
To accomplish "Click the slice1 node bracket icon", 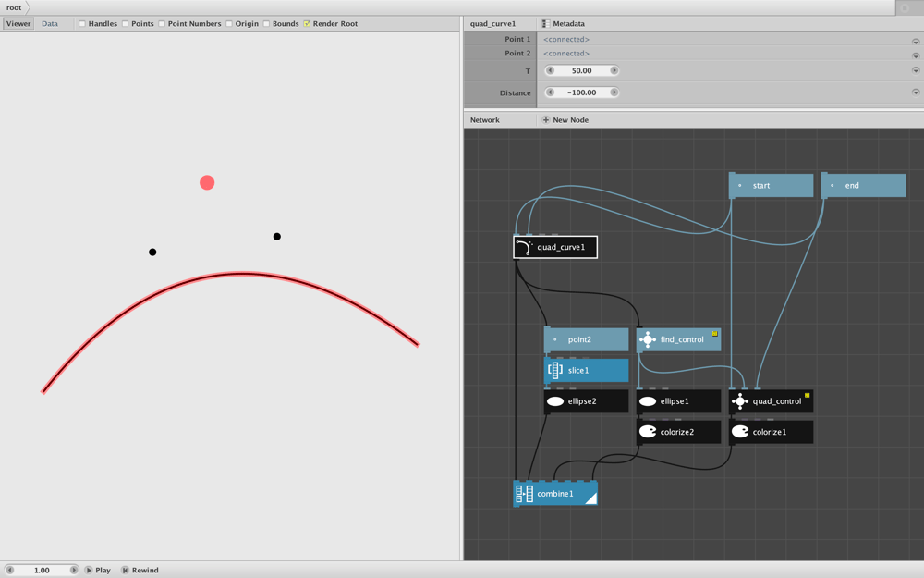I will click(555, 371).
